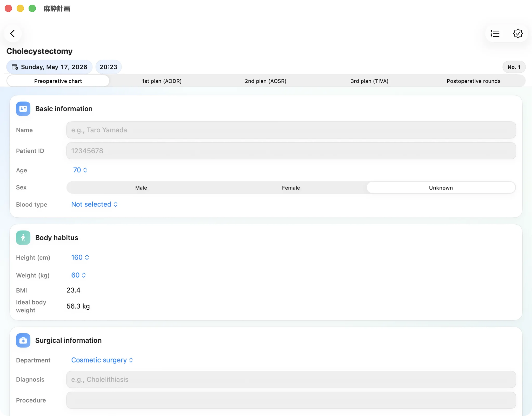
Task: Open the Blood type Not selected dropdown
Action: [95, 204]
